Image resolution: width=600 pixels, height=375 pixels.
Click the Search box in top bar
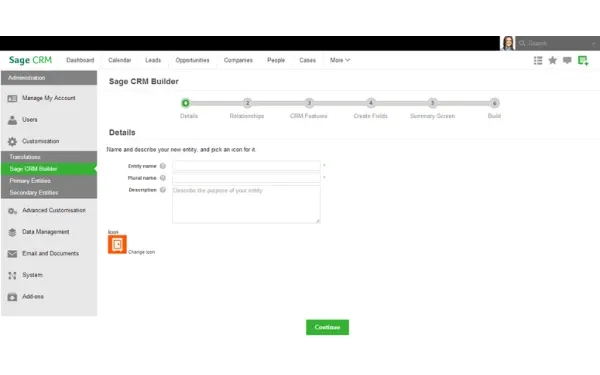pos(557,43)
